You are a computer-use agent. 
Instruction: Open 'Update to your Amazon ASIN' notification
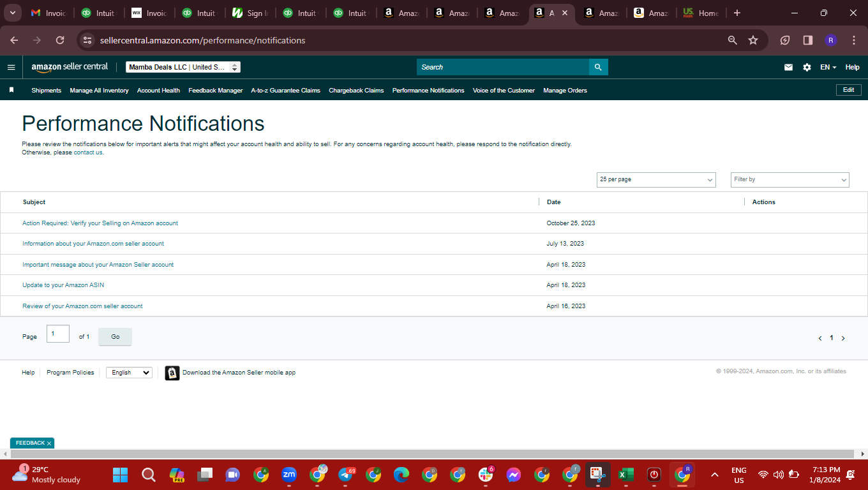(x=63, y=285)
